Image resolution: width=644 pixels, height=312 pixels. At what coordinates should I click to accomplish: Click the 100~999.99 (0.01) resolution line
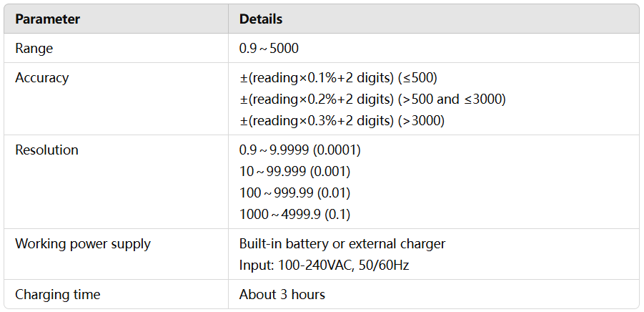pos(295,192)
